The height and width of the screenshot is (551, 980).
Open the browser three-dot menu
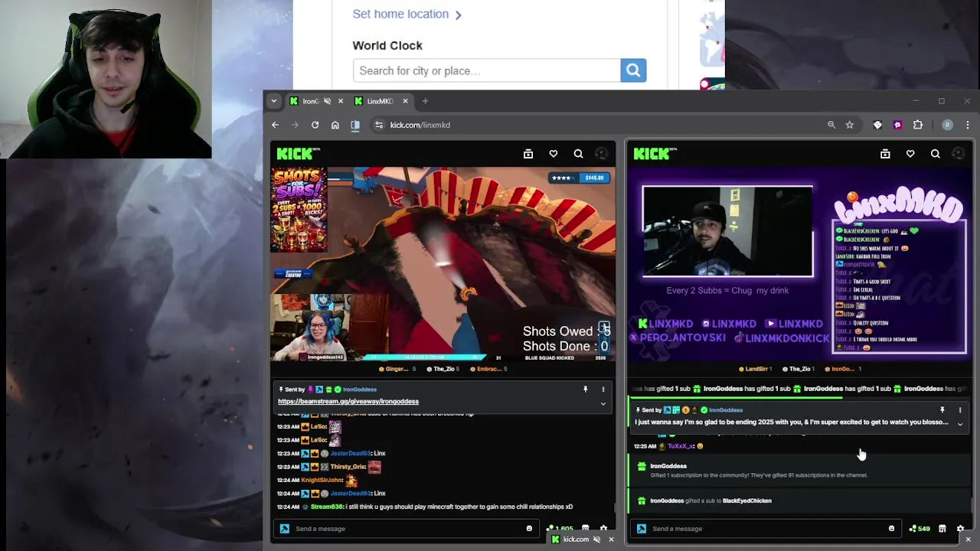tap(967, 125)
